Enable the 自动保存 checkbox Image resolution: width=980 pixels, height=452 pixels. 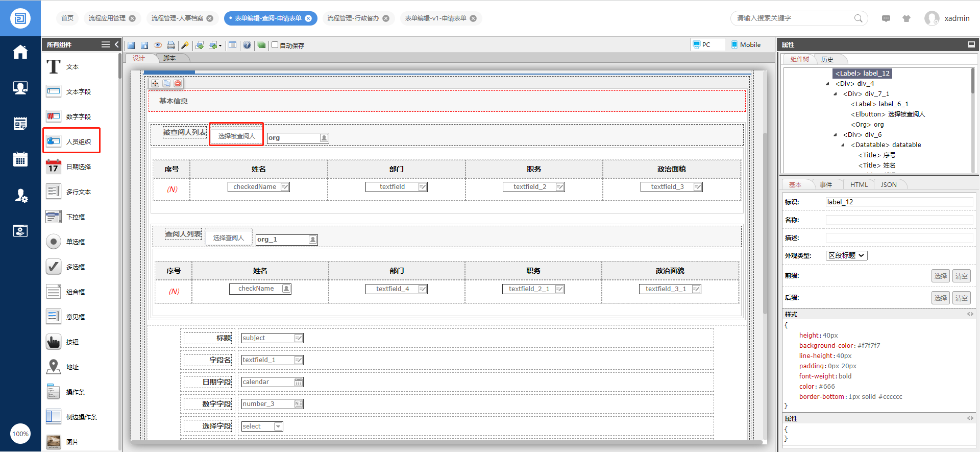[275, 45]
